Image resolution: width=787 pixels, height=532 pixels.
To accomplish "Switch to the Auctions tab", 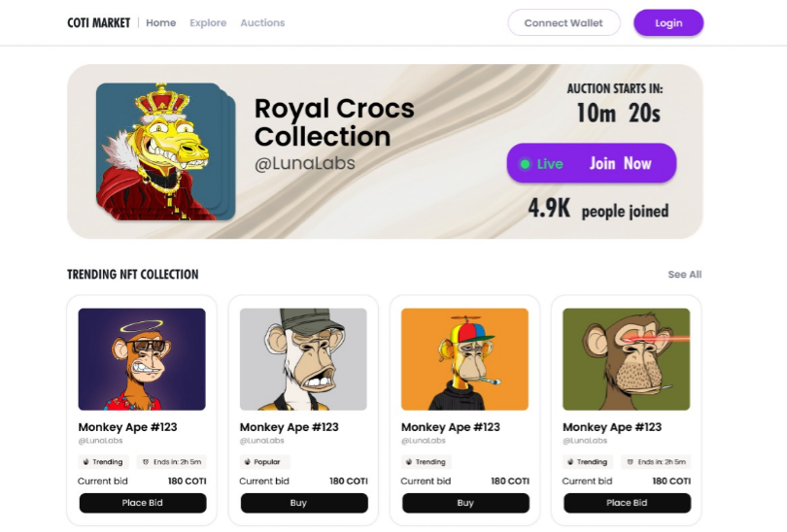I will click(x=262, y=23).
